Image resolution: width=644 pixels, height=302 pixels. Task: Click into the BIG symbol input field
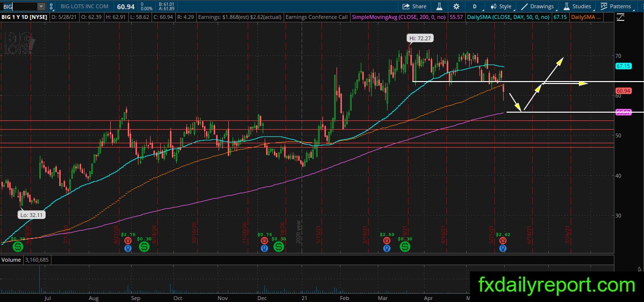pos(18,6)
